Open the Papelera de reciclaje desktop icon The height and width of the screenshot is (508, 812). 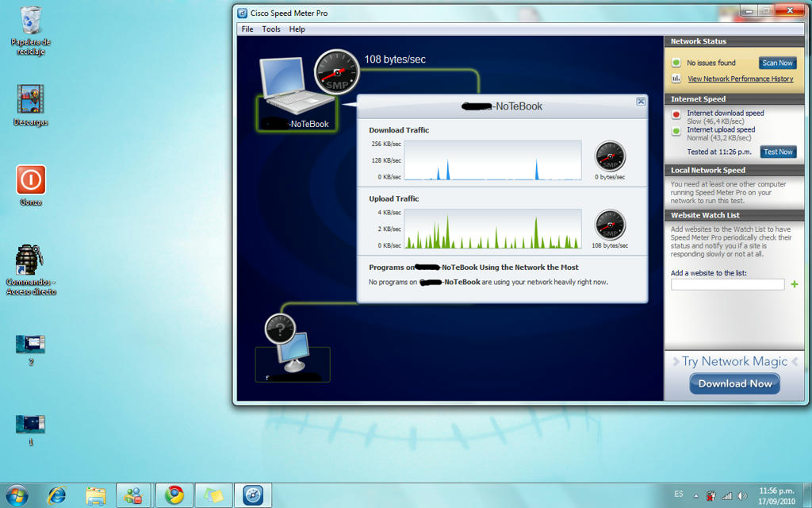click(31, 31)
